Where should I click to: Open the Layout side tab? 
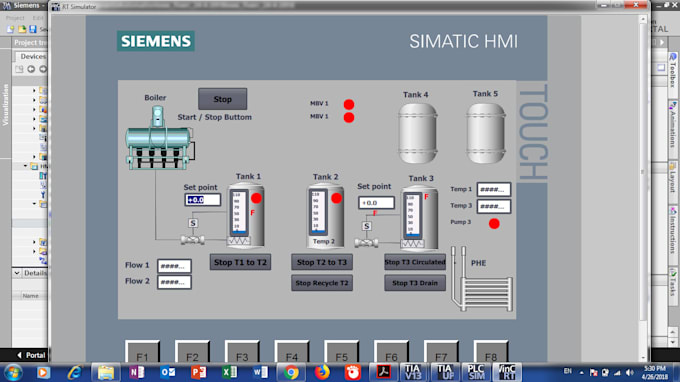point(673,178)
